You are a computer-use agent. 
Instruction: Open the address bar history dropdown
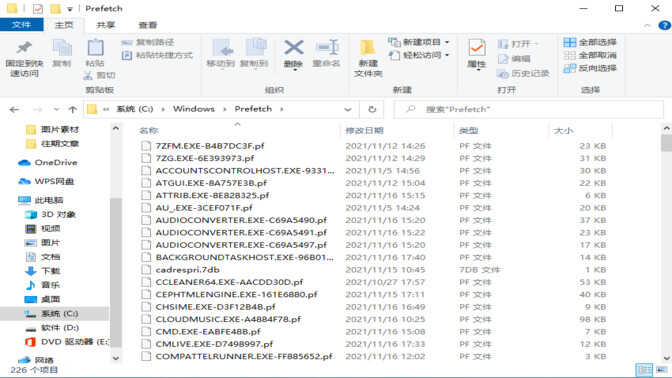[348, 110]
